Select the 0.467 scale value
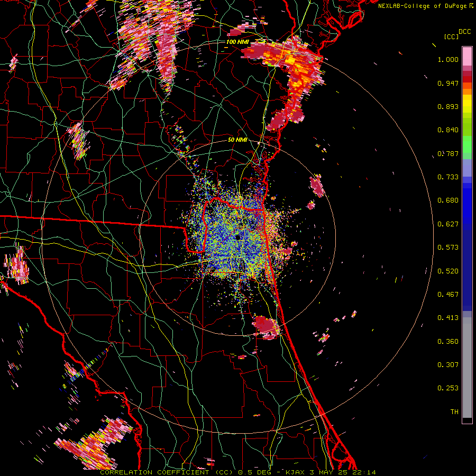Screen dimensions: 476x476 [x=448, y=295]
